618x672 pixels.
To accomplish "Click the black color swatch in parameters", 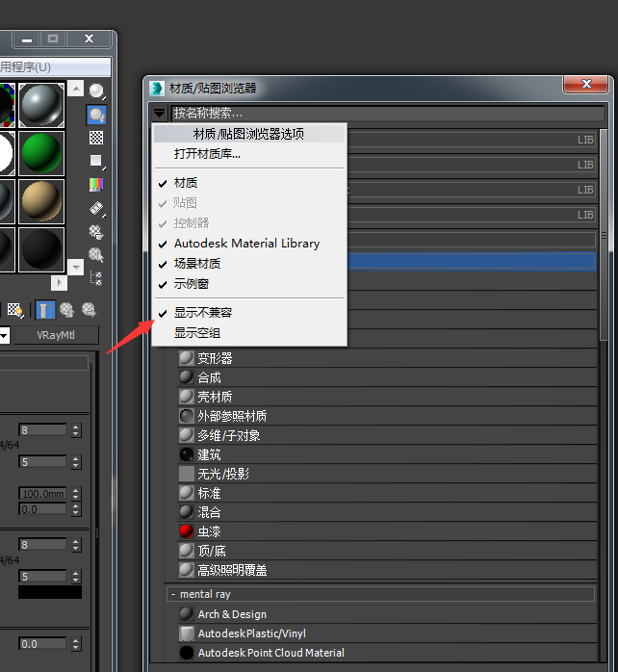I will click(50, 592).
